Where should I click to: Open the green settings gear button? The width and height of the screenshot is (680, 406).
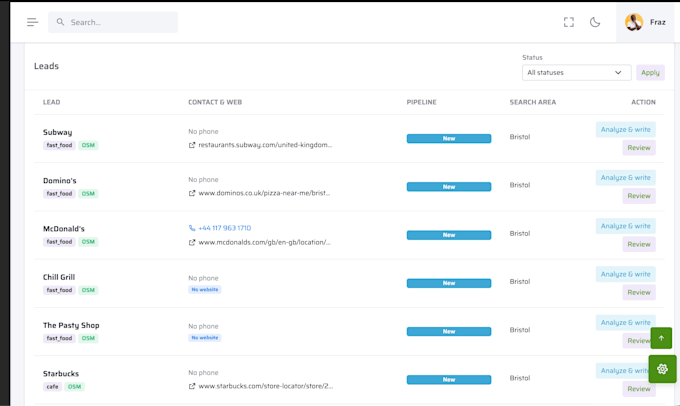pos(662,369)
